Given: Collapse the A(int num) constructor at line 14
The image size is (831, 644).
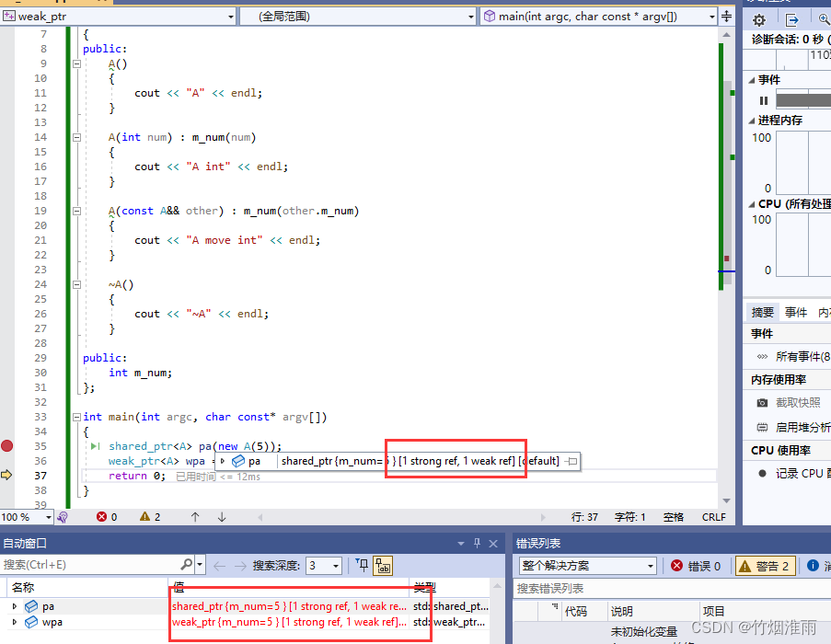Looking at the screenshot, I should (x=76, y=137).
